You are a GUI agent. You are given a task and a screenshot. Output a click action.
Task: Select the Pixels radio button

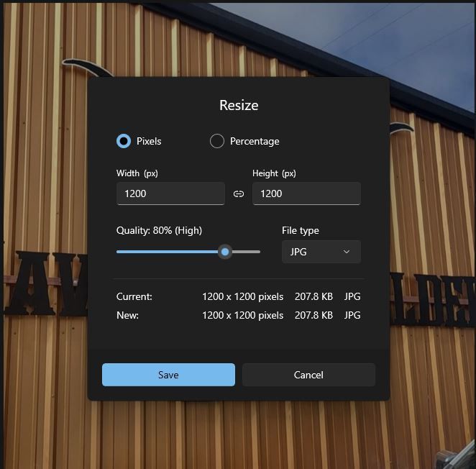tap(124, 141)
